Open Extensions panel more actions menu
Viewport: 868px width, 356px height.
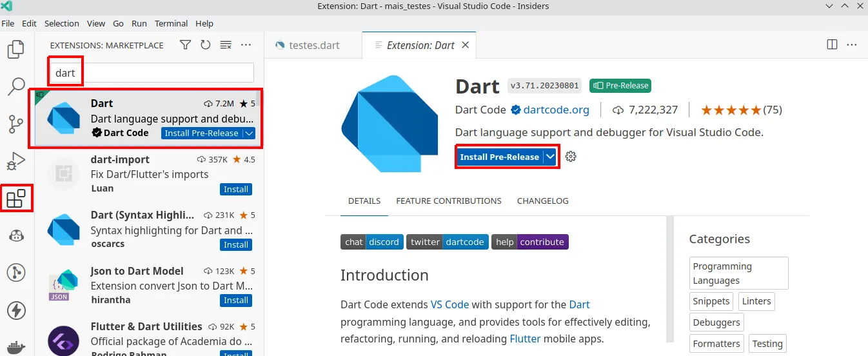[246, 45]
